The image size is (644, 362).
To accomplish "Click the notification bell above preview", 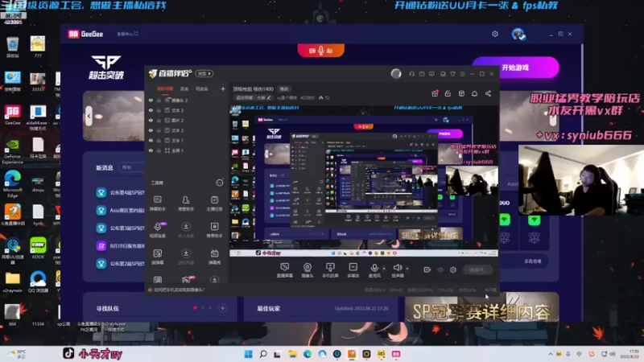I will click(474, 93).
